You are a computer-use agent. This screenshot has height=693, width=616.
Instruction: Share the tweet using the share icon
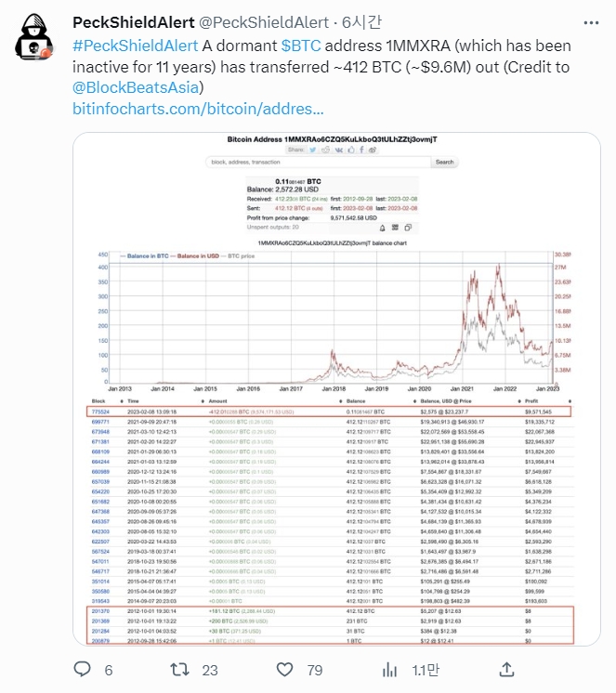pos(507,668)
